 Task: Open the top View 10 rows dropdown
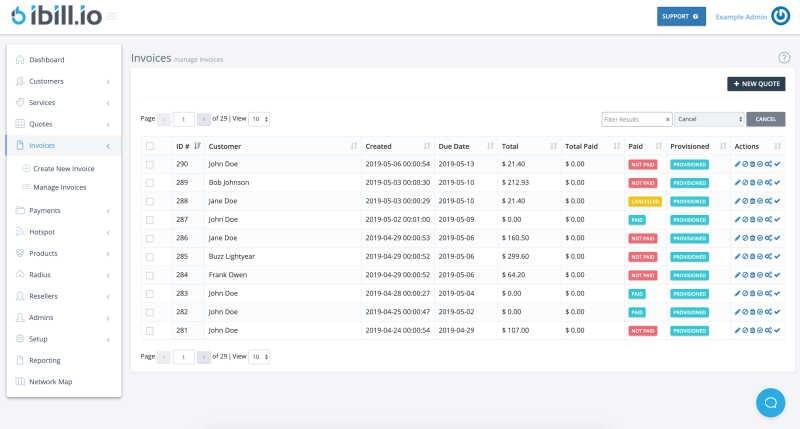point(259,119)
